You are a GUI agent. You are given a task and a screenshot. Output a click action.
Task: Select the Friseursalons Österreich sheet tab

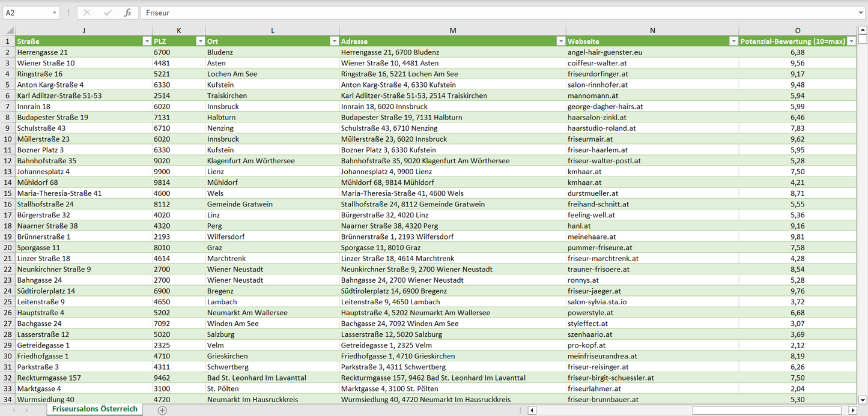tap(95, 409)
